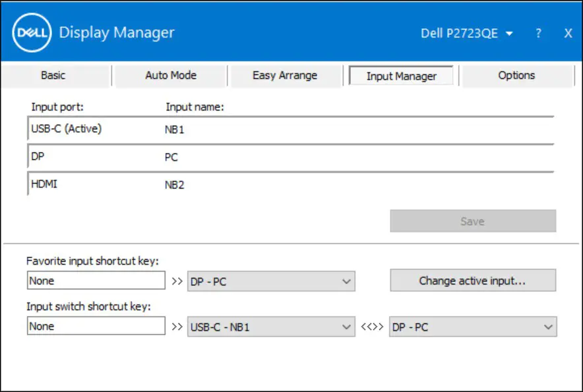Open the Auto Mode tab
This screenshot has height=392, width=583.
click(170, 75)
